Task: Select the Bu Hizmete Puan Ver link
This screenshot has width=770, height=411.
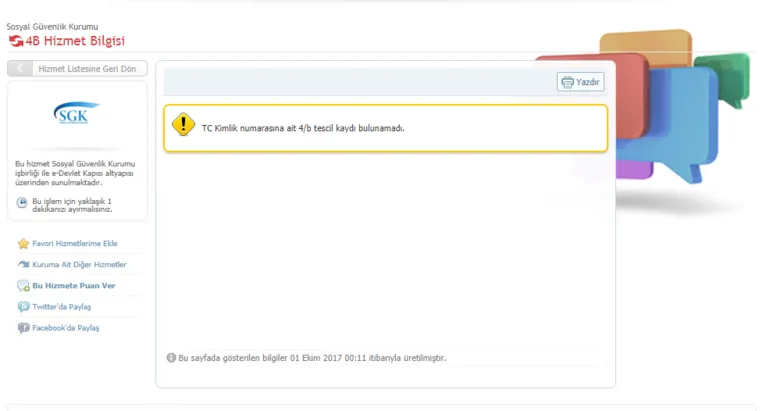Action: pos(74,286)
